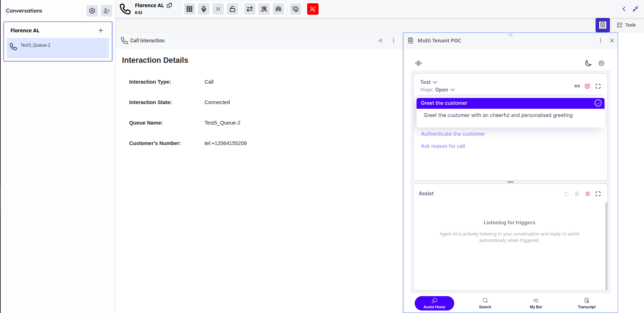Screen dimensions: 644x313
Task: Click the transfer call arrows icon
Action: click(250, 9)
